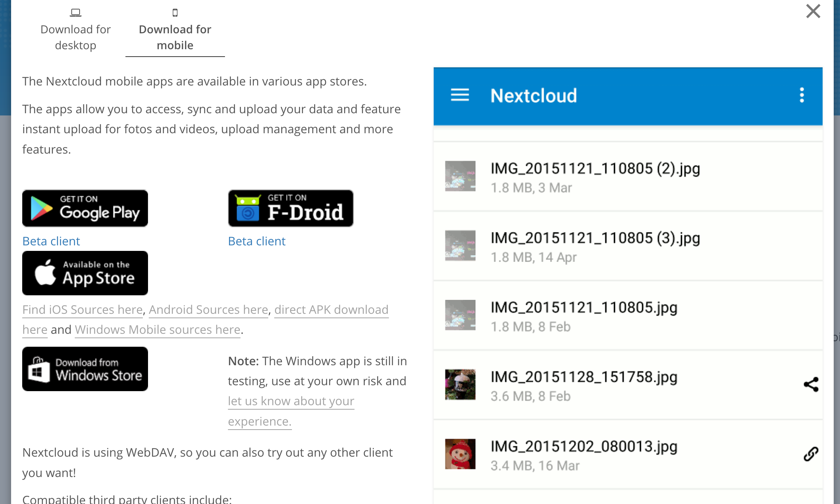Open the direct APK download link
Screen dimensions: 840x504
[x=331, y=309]
